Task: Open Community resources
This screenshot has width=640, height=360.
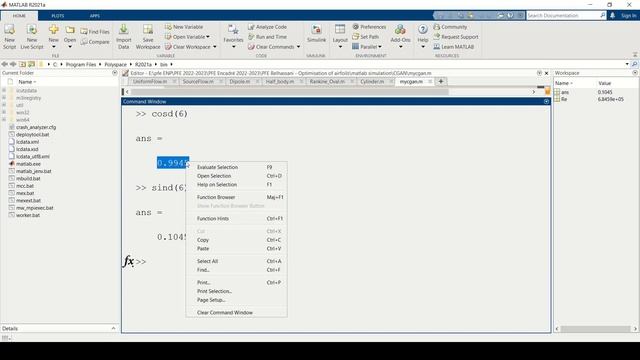Action: tap(450, 27)
